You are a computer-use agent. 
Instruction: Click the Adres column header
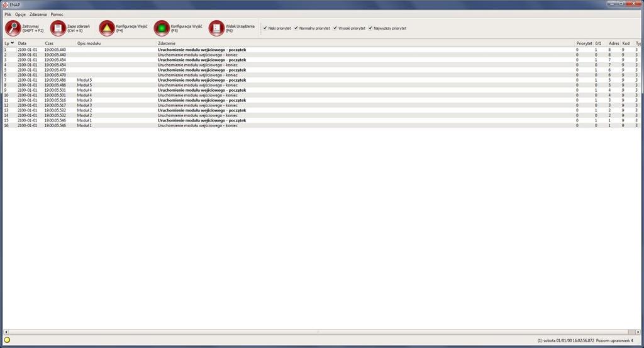coord(614,43)
